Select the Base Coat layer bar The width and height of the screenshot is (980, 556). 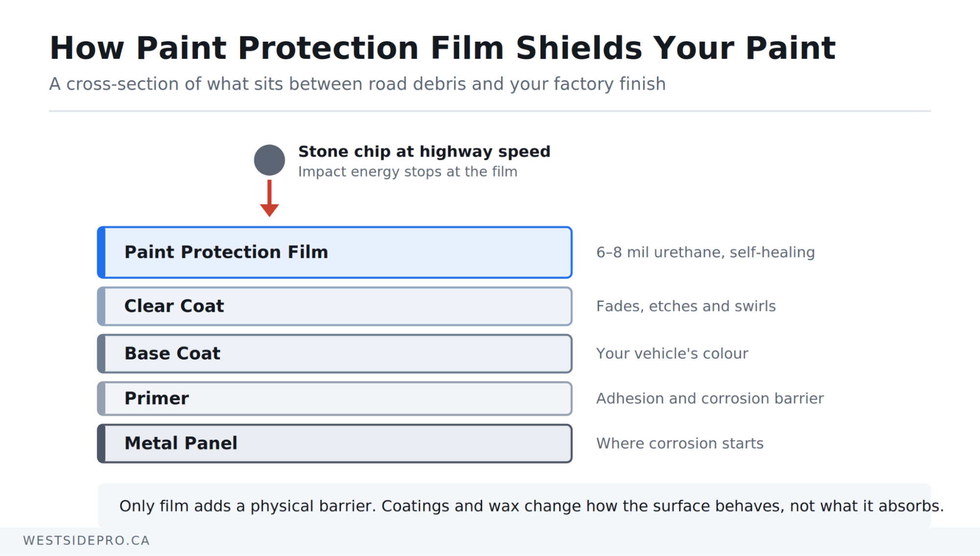[335, 354]
